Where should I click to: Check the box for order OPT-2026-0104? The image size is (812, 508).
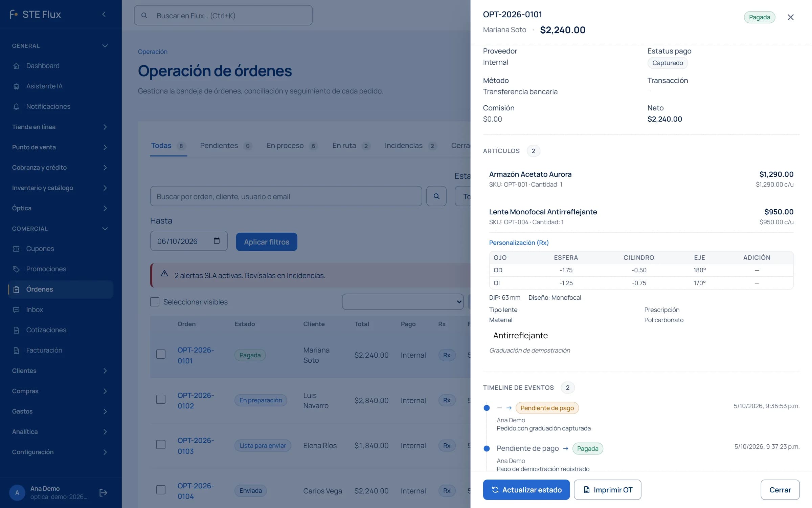161,490
